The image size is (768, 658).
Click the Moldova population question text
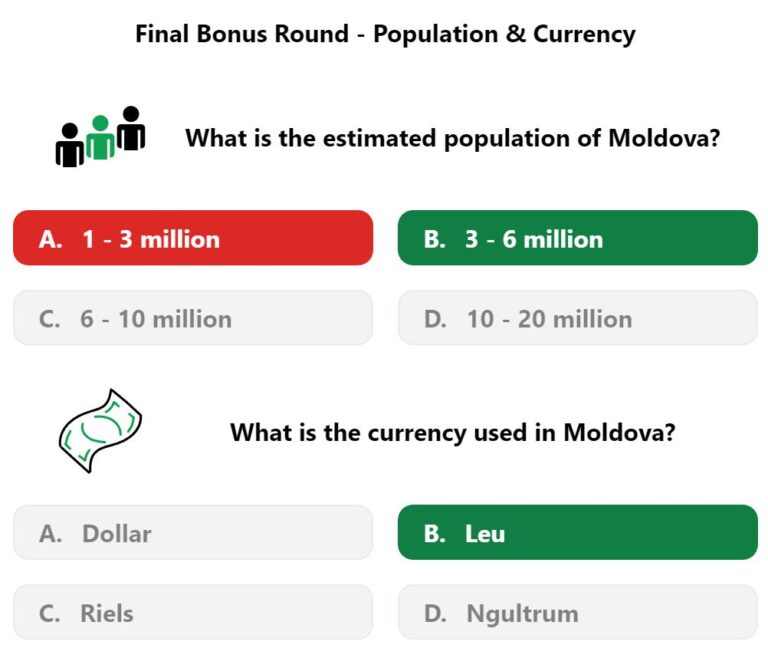(x=453, y=138)
